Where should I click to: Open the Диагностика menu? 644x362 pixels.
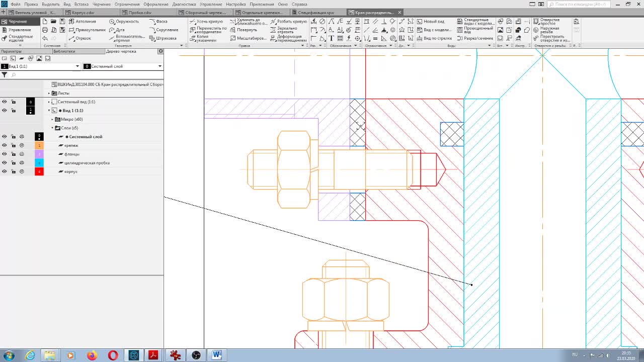click(184, 4)
